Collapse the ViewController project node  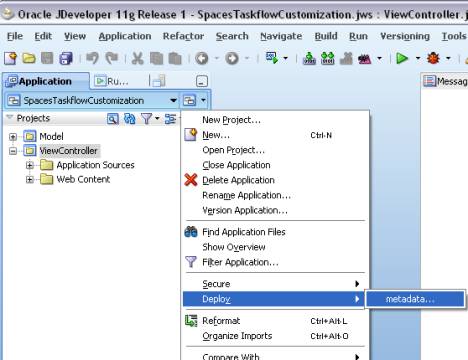13,151
